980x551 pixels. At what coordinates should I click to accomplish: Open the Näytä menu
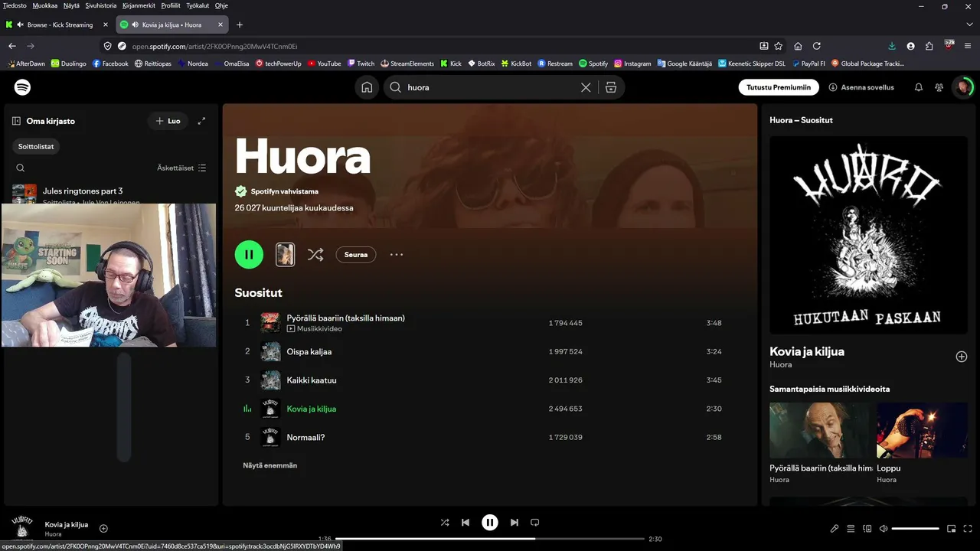71,5
